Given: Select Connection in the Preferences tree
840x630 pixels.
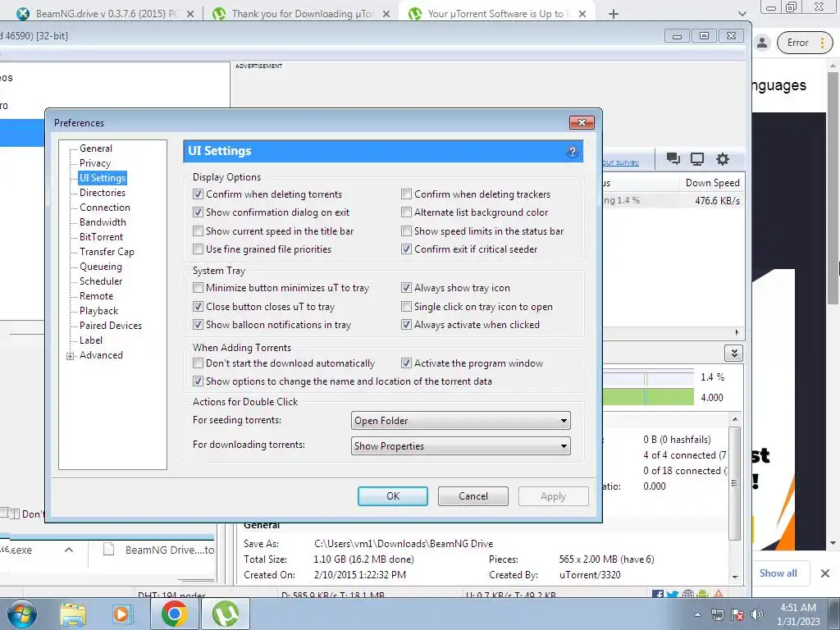Looking at the screenshot, I should 104,208.
